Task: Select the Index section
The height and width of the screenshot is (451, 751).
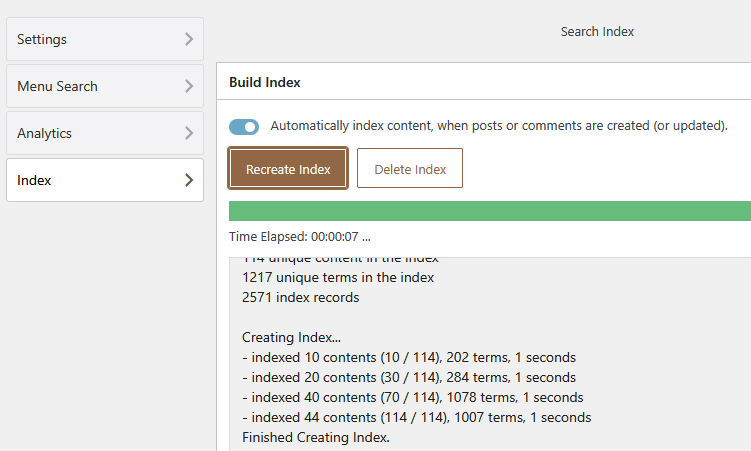Action: click(105, 180)
